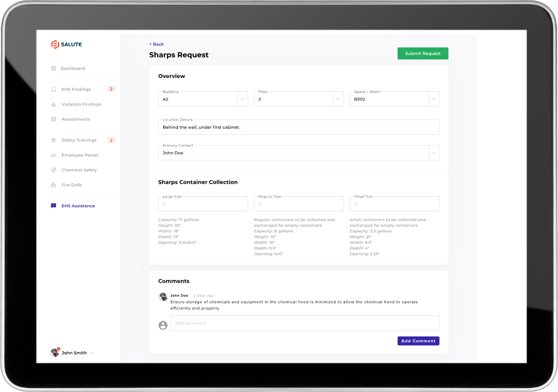Image resolution: width=558 pixels, height=392 pixels.
Task: Click the Safety Trainings badge showing 2
Action: pos(111,140)
